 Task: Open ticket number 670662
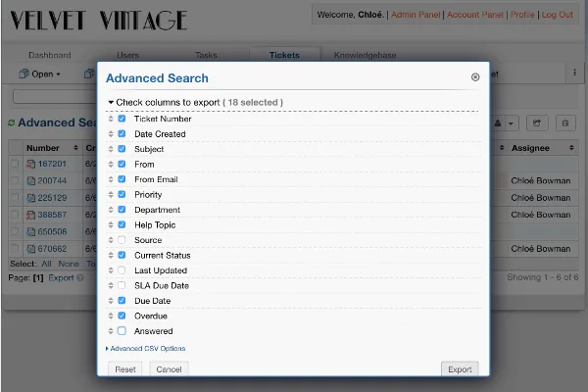[52, 249]
